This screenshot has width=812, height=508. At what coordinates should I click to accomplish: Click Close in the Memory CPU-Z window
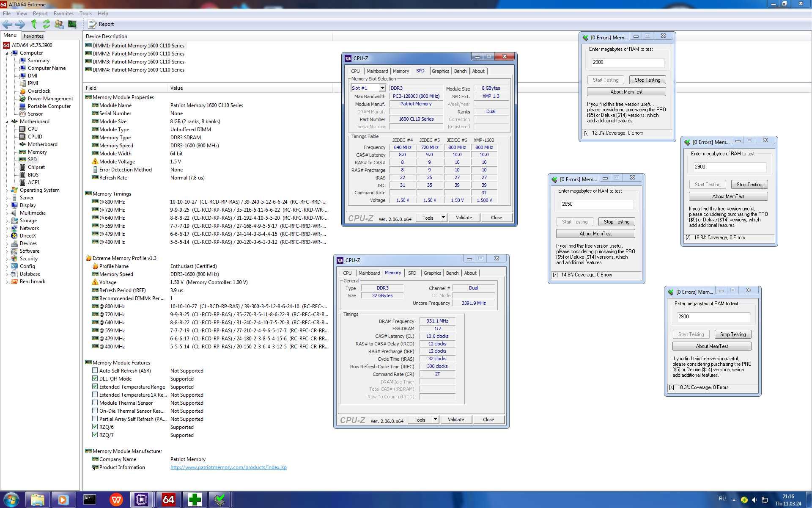coord(488,420)
